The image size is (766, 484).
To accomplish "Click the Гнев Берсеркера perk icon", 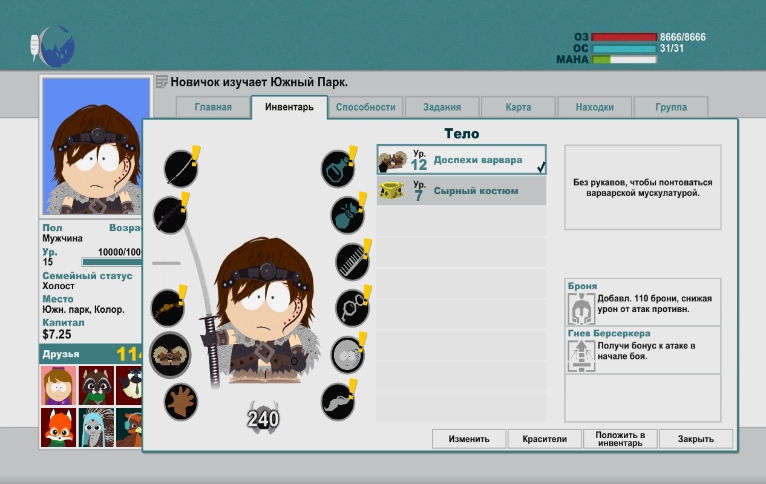I will click(x=581, y=356).
